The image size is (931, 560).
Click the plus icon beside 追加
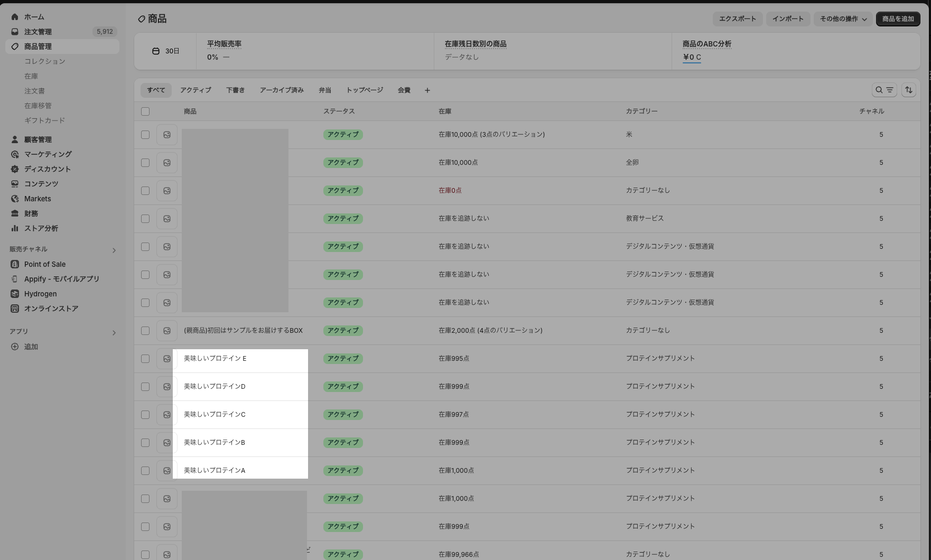coord(15,347)
